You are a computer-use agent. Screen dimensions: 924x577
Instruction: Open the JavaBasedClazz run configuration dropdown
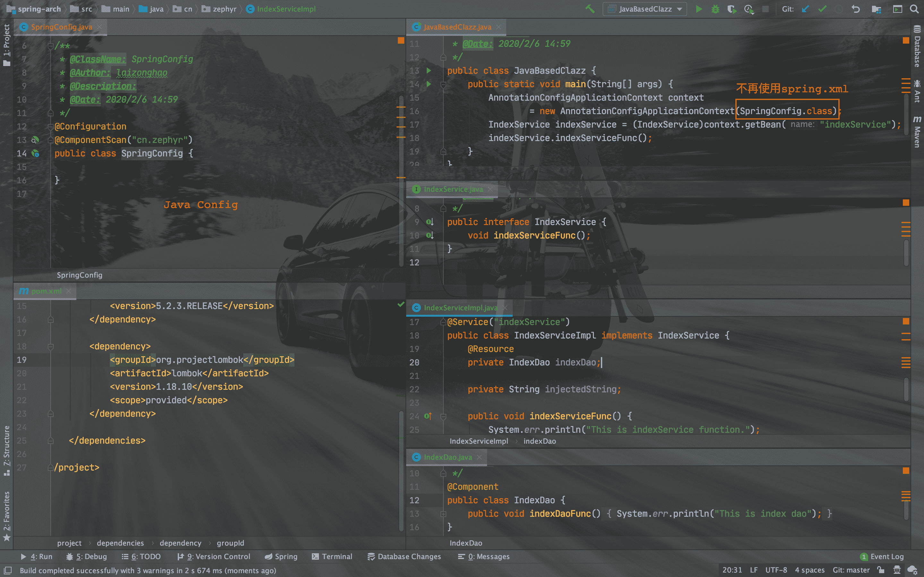pos(645,9)
